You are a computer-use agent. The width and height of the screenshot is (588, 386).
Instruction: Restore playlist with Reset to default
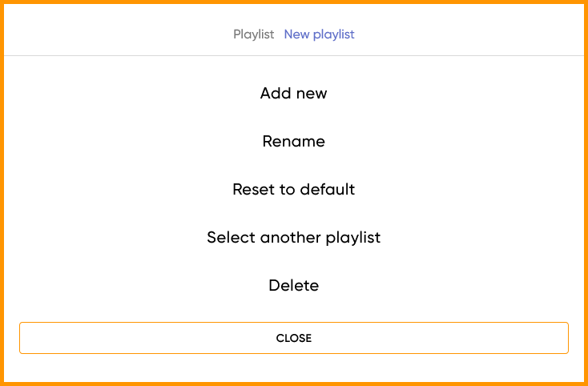pos(294,189)
